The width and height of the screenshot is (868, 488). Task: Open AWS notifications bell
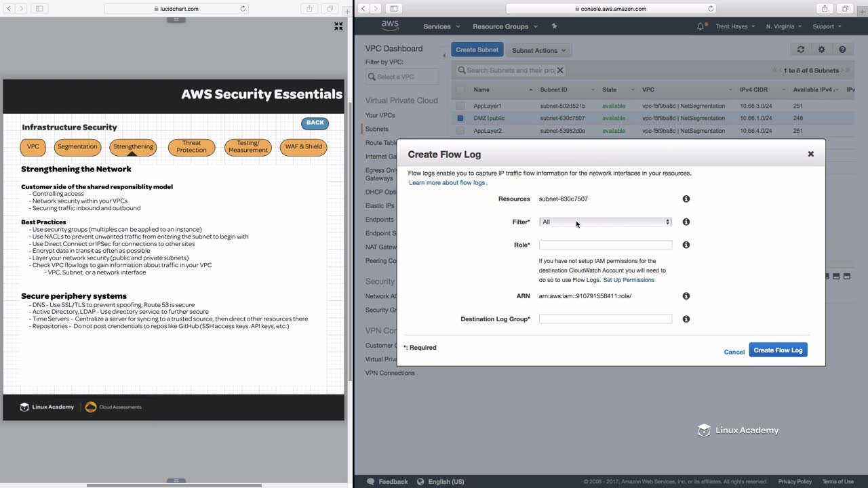click(x=701, y=26)
